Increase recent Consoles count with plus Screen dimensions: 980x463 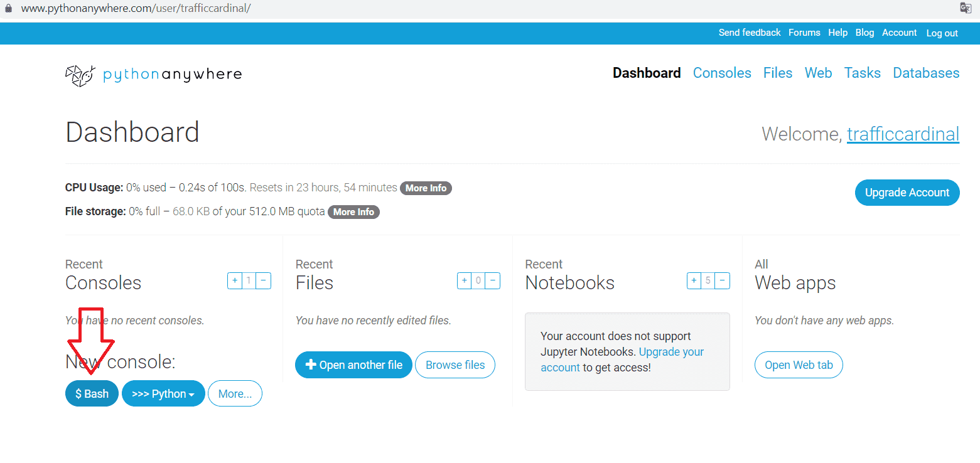235,280
